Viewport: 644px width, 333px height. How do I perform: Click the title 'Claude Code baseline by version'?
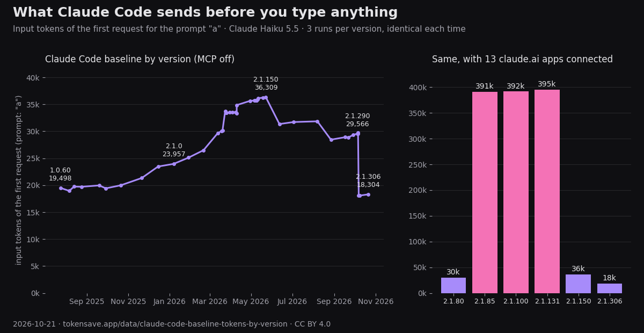(140, 60)
